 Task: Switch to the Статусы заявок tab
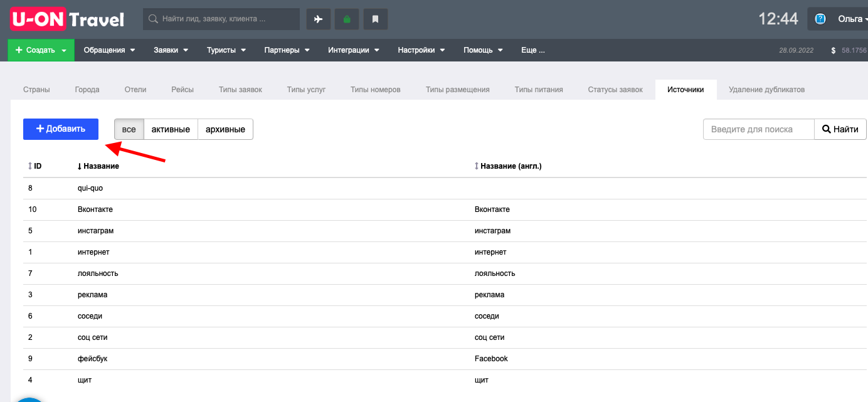pos(615,90)
